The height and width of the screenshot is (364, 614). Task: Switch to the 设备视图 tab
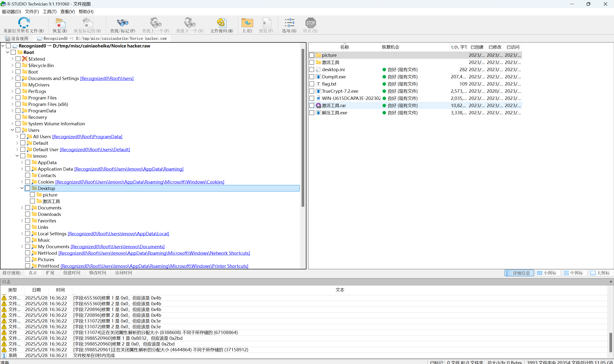coord(17,39)
